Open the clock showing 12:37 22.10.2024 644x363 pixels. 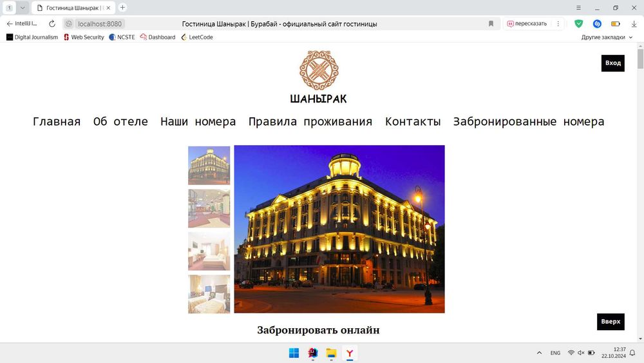click(x=614, y=353)
